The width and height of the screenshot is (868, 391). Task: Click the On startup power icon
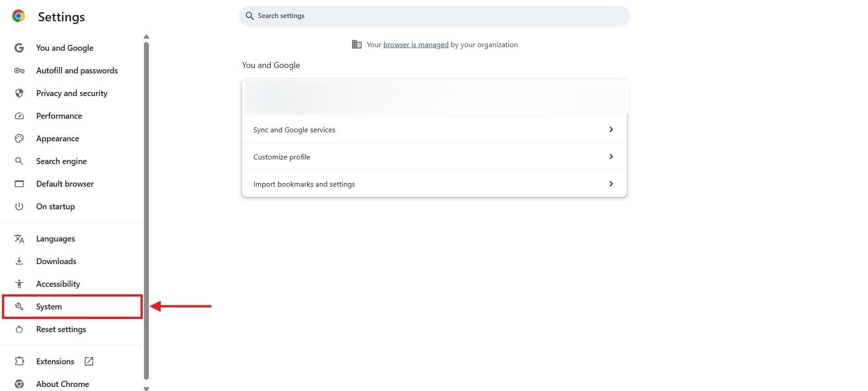(x=19, y=206)
